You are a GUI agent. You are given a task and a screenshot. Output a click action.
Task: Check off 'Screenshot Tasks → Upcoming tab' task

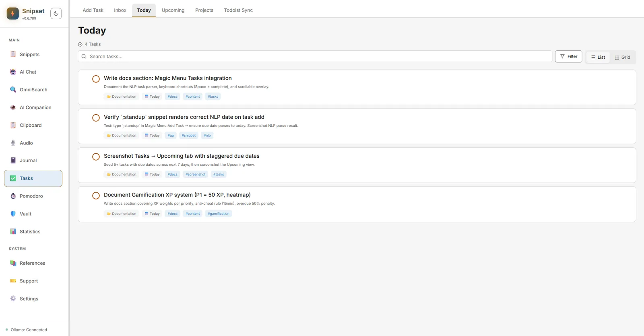[x=96, y=157]
